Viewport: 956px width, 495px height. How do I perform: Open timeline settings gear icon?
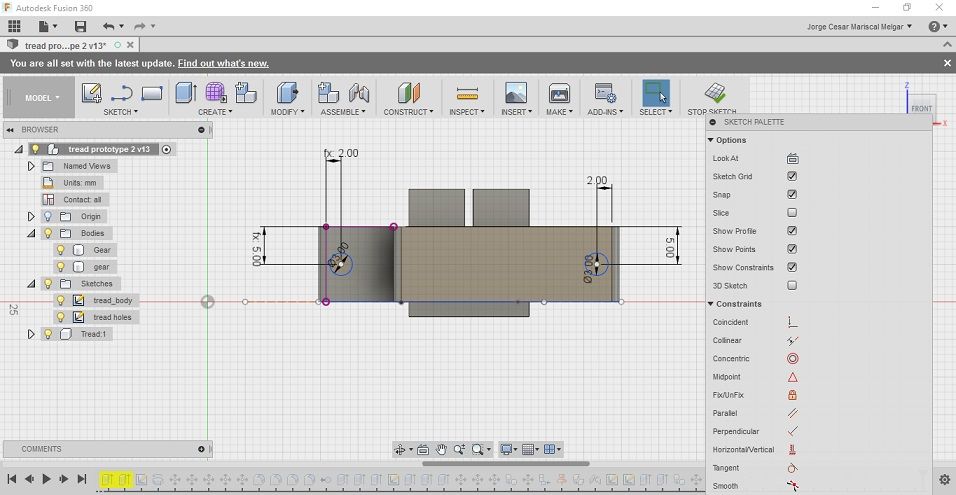[x=944, y=479]
